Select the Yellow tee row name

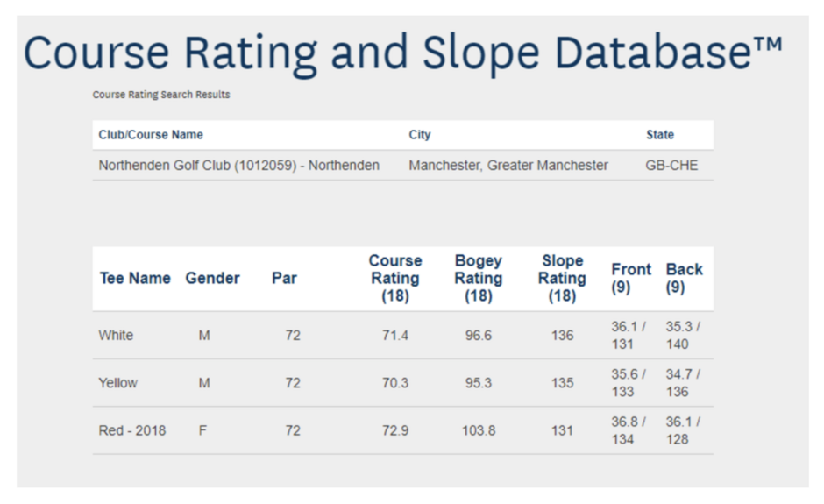click(x=117, y=382)
